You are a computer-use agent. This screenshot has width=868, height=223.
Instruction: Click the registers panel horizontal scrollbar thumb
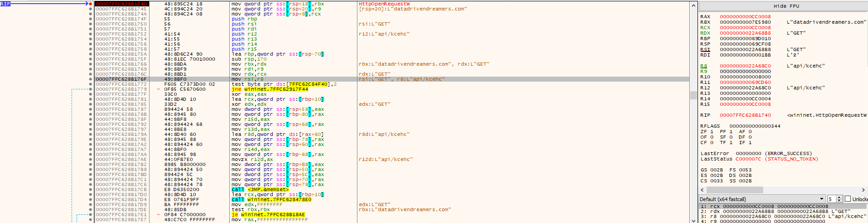pos(734,190)
